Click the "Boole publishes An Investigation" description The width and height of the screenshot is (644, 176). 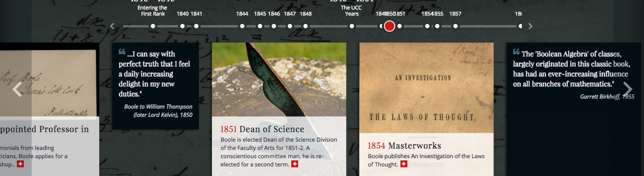(426, 160)
